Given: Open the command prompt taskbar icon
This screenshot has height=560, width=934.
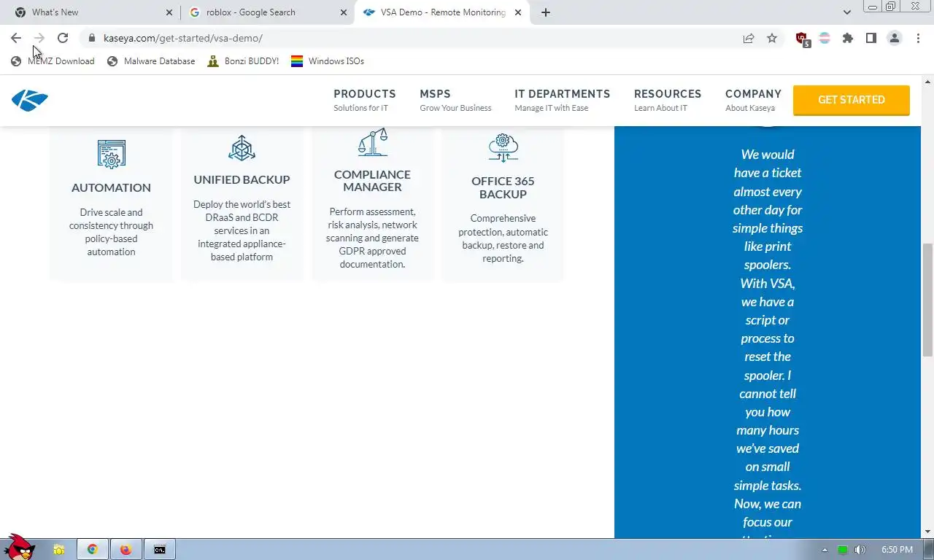Looking at the screenshot, I should [160, 549].
